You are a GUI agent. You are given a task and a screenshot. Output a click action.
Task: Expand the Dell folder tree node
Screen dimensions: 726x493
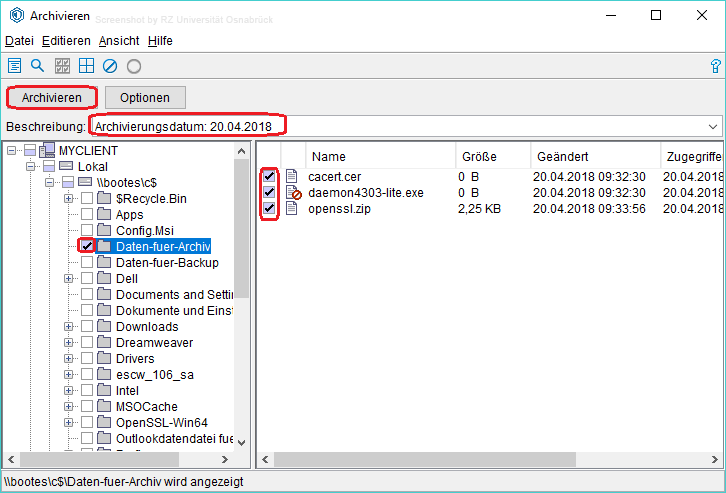[69, 279]
